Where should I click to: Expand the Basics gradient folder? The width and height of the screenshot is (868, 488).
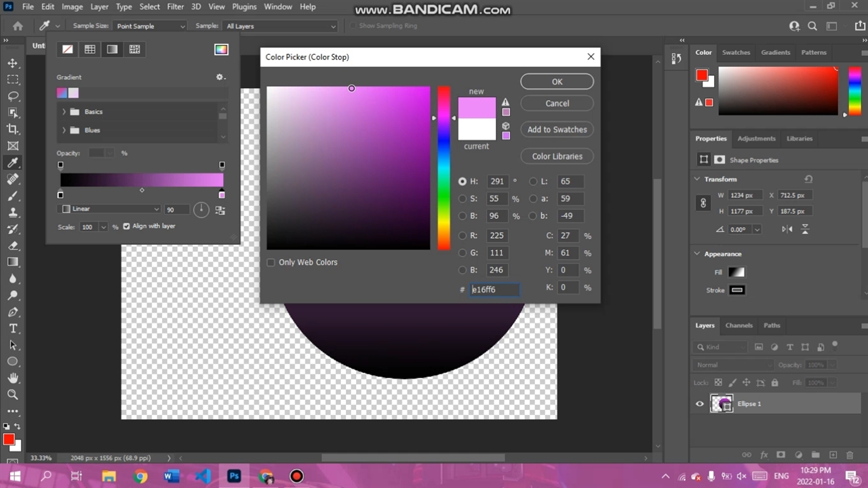(x=64, y=112)
